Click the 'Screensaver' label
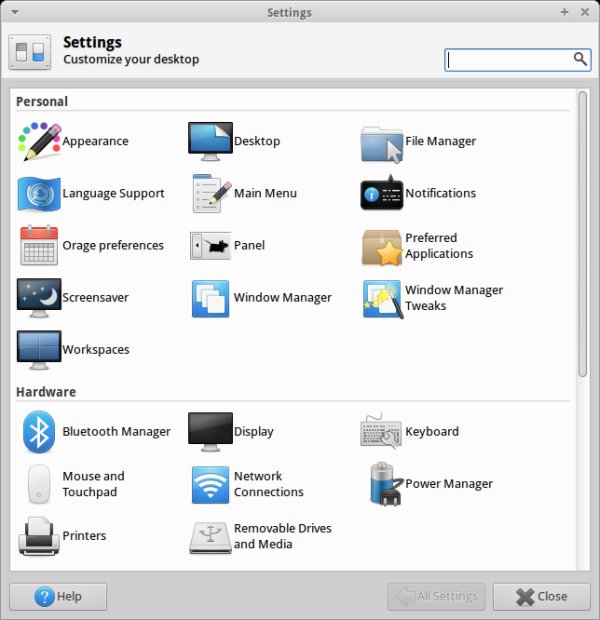The image size is (600, 620). [x=95, y=298]
